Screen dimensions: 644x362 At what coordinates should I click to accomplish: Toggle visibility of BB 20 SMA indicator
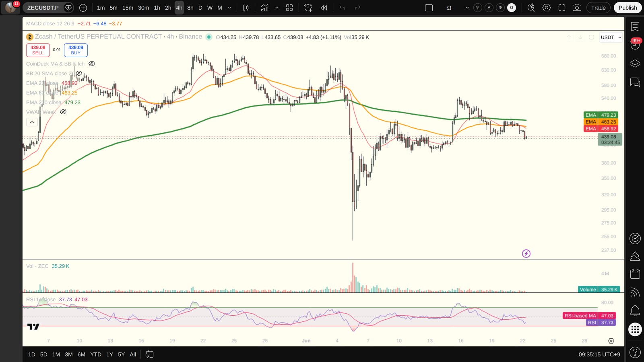click(79, 73)
